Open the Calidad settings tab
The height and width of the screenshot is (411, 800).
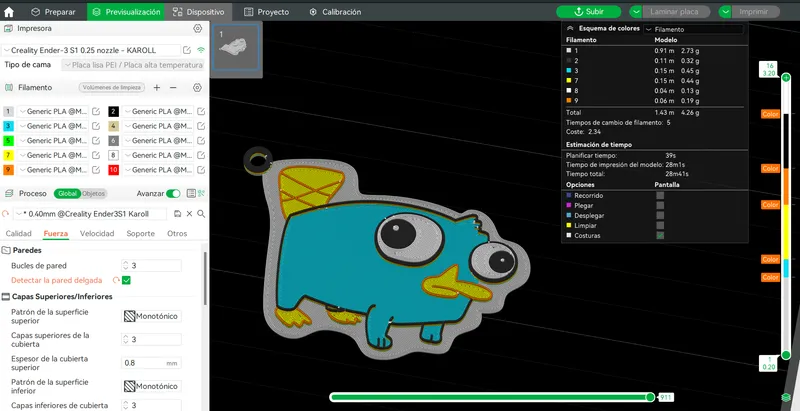click(18, 234)
